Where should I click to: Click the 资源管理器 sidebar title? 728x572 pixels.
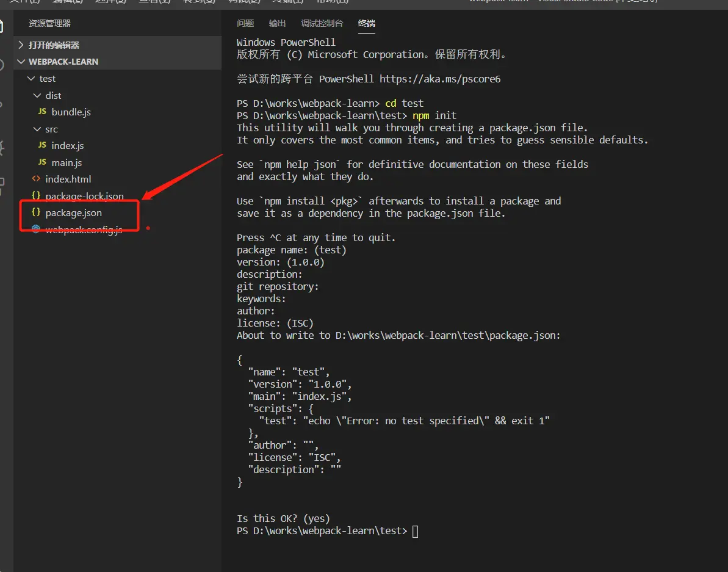pyautogui.click(x=49, y=23)
